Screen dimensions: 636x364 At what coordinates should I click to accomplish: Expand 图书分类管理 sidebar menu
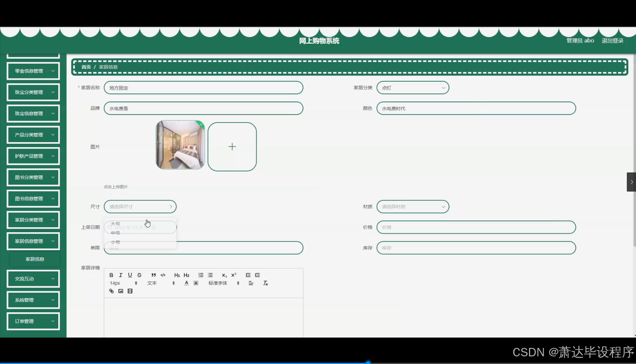pos(33,177)
